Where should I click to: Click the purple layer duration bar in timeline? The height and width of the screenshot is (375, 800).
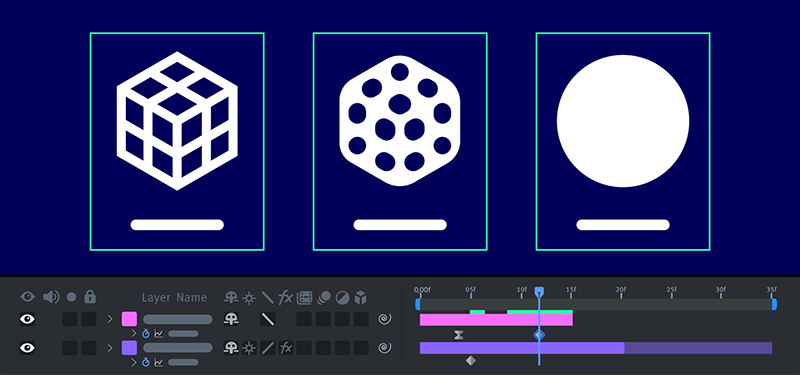(x=596, y=348)
